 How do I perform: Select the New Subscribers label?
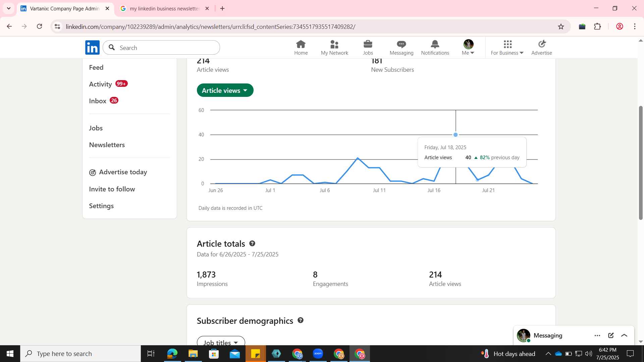392,70
